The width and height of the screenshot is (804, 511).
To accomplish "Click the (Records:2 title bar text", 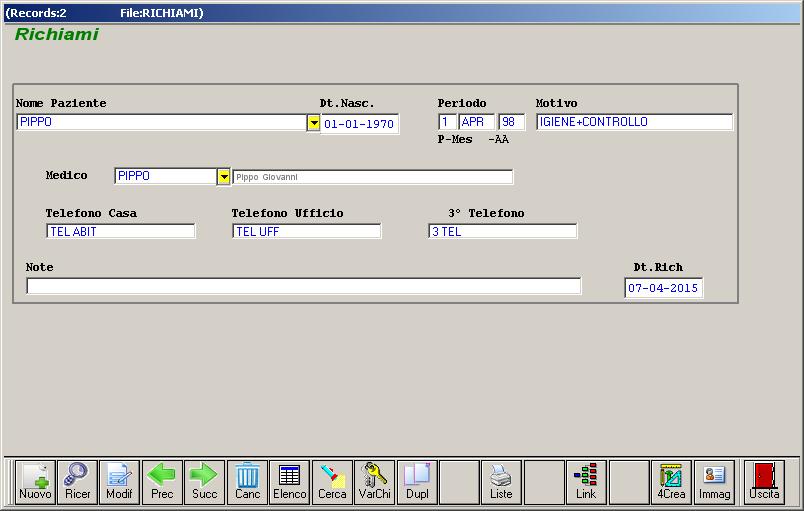I will click(36, 13).
